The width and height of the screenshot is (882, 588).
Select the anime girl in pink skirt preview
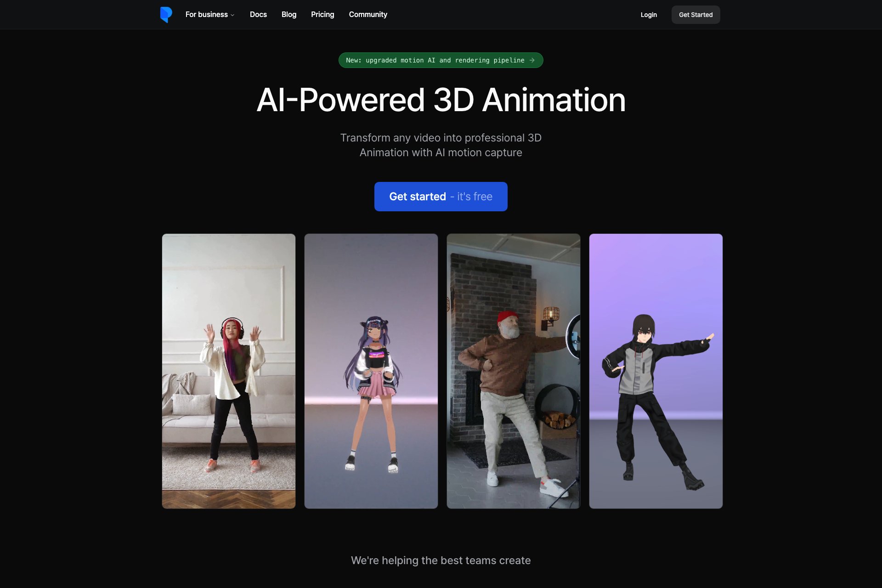click(371, 371)
